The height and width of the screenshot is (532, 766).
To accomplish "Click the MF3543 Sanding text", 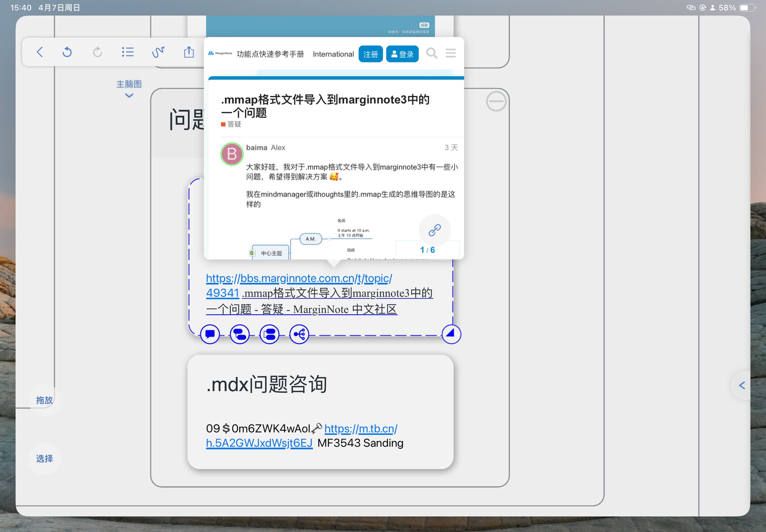I will coord(360,443).
